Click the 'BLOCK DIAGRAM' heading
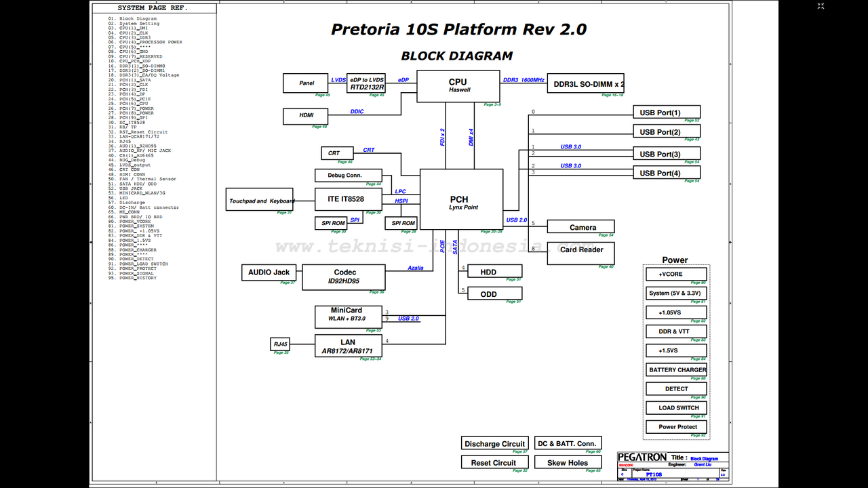Viewport: 868px width, 488px height. [456, 56]
